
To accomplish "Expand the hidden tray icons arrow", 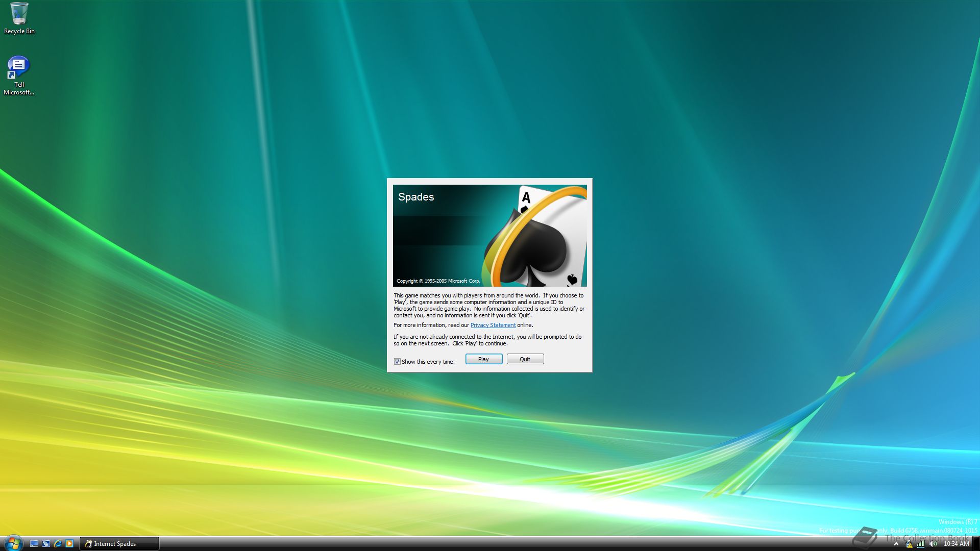I will click(896, 544).
